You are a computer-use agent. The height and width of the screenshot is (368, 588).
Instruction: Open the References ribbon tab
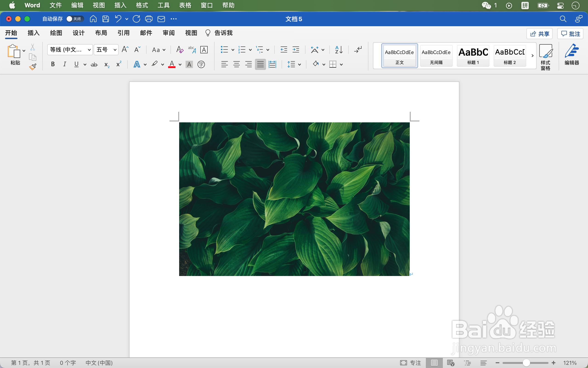(x=124, y=33)
